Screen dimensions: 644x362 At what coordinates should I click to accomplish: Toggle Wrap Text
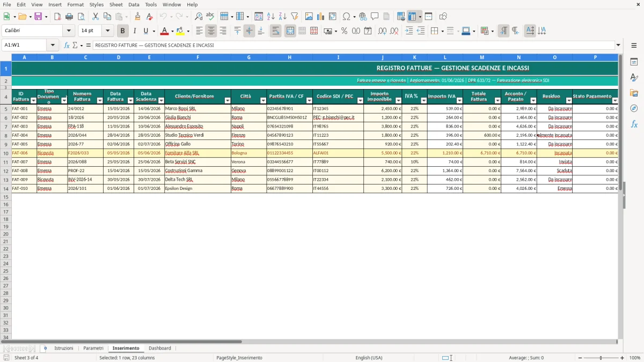tap(276, 31)
